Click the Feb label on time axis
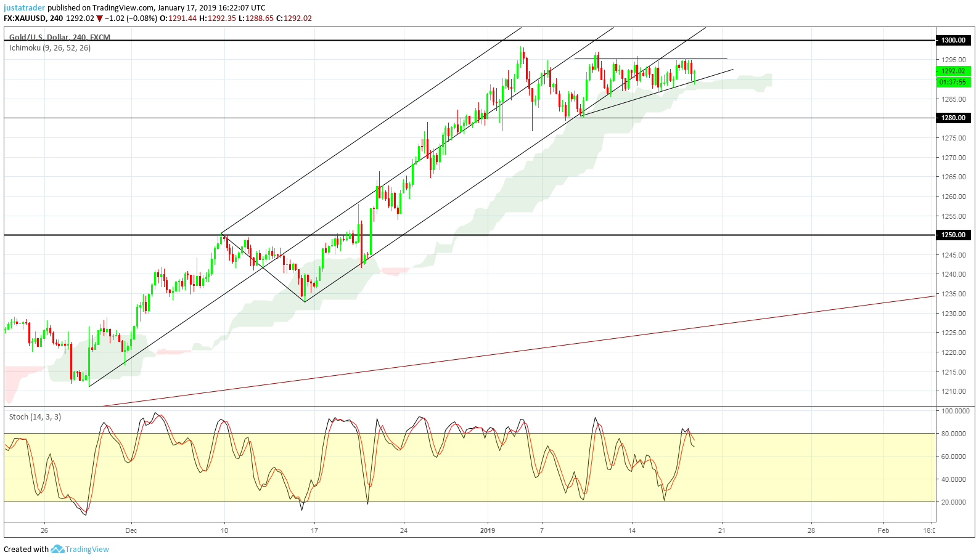Viewport: 979px width, 560px height. pos(883,530)
